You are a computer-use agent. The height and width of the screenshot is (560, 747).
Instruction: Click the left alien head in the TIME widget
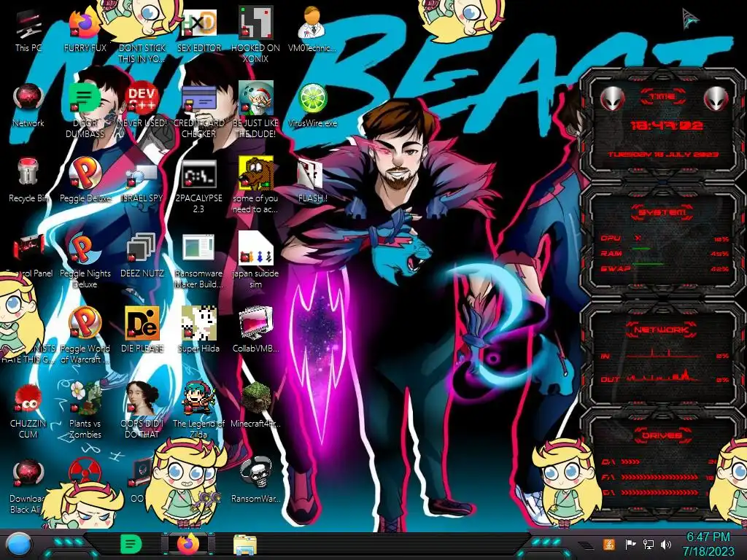point(612,99)
